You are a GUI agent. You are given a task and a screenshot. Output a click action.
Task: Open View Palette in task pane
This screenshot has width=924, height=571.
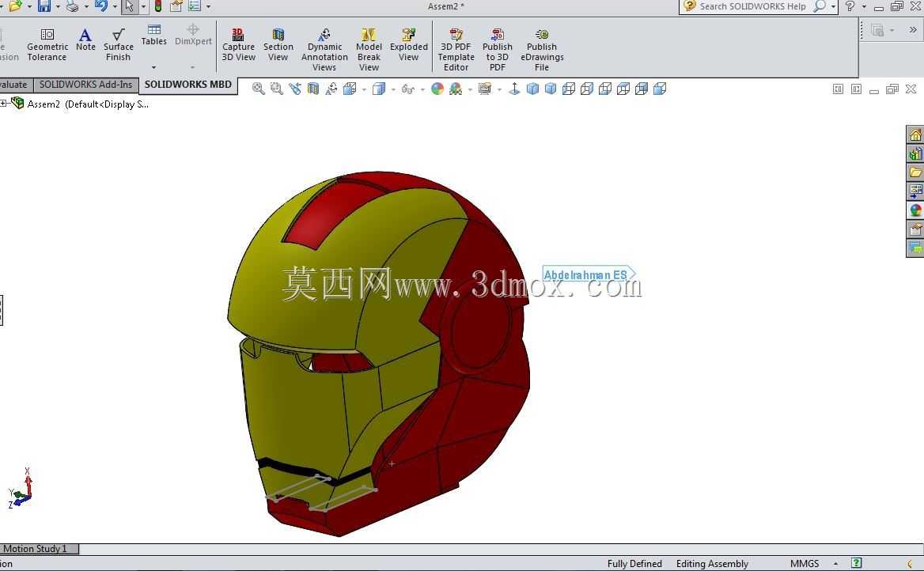[915, 191]
